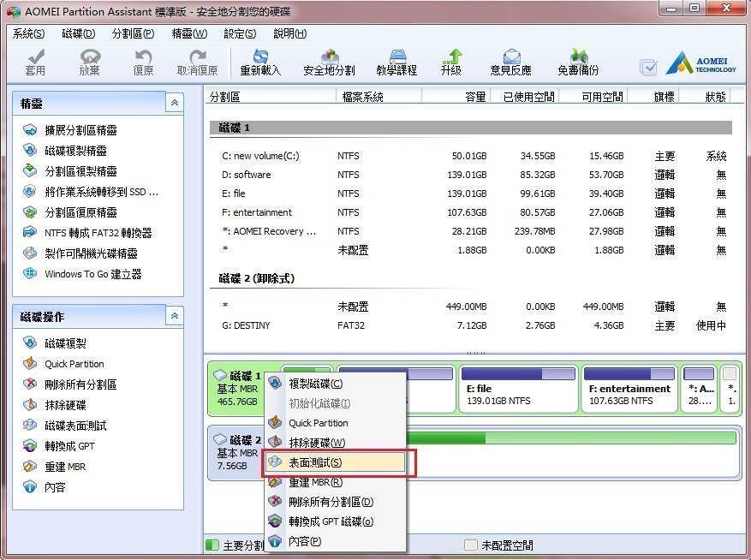Click 重建 MBR in the sidebar
Screen dimensions: 751x560
tap(54, 467)
